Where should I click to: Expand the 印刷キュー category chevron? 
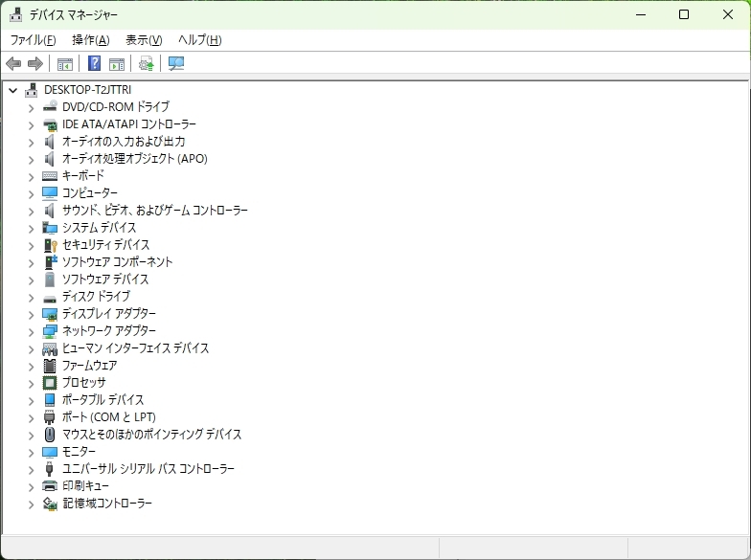pos(31,487)
